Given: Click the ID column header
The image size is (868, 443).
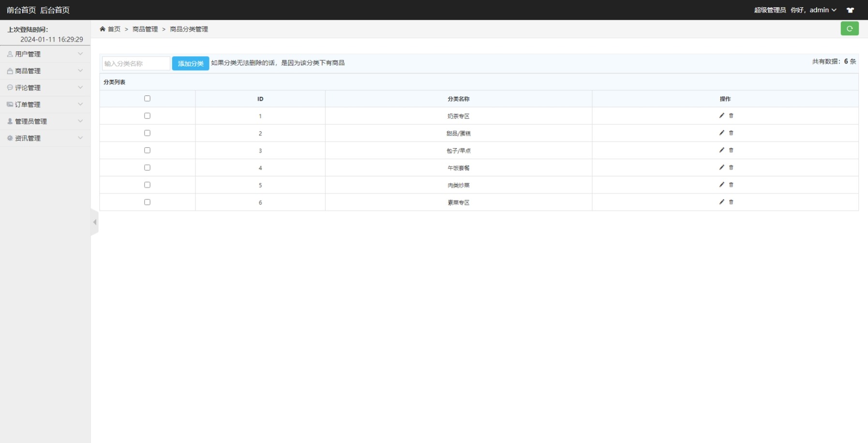Looking at the screenshot, I should (260, 99).
